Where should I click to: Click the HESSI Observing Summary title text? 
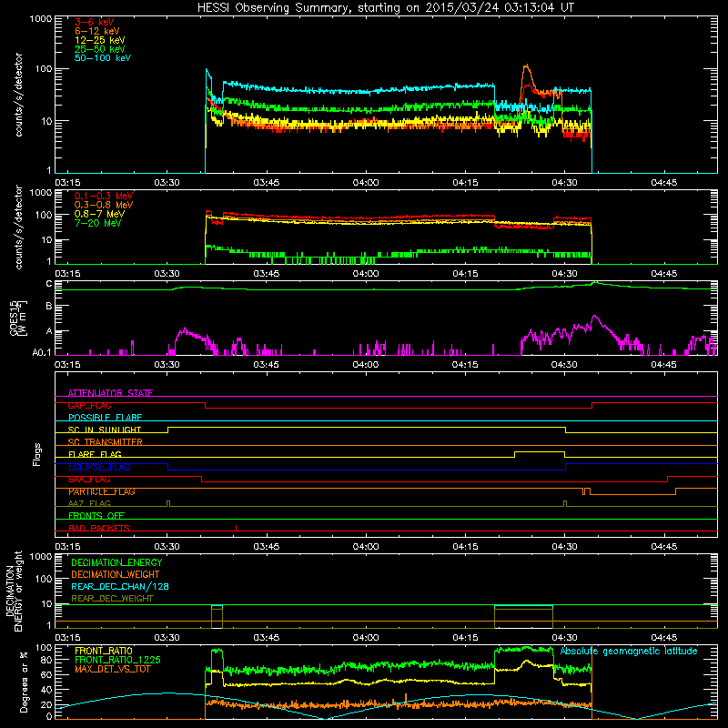tap(385, 8)
